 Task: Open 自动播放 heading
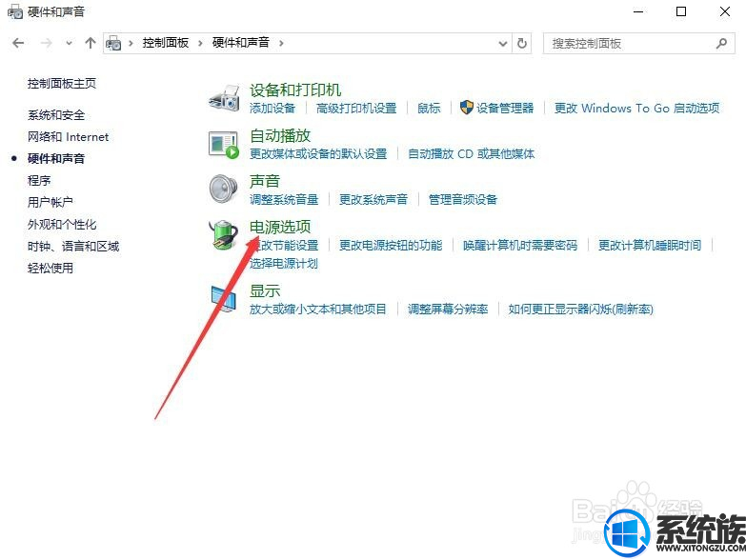click(280, 136)
